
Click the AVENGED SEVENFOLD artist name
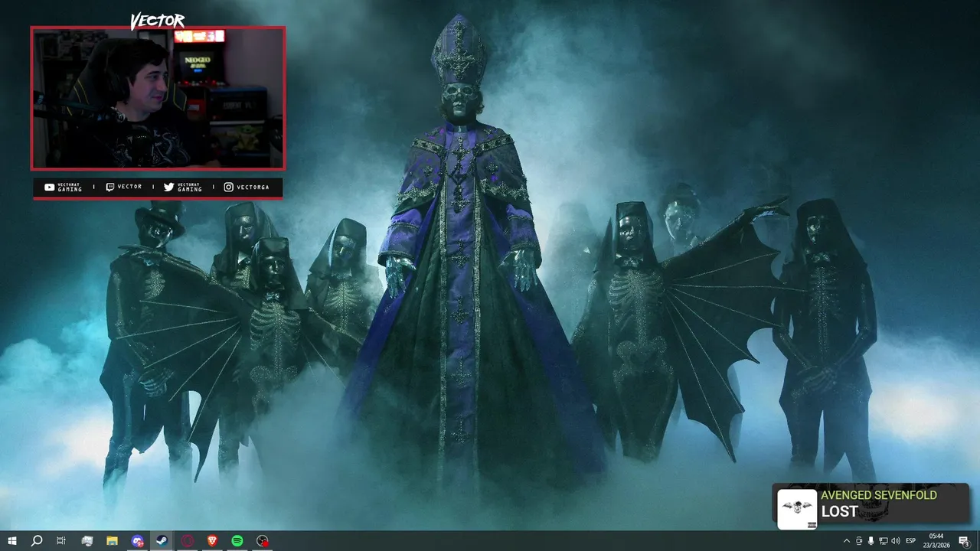click(879, 496)
